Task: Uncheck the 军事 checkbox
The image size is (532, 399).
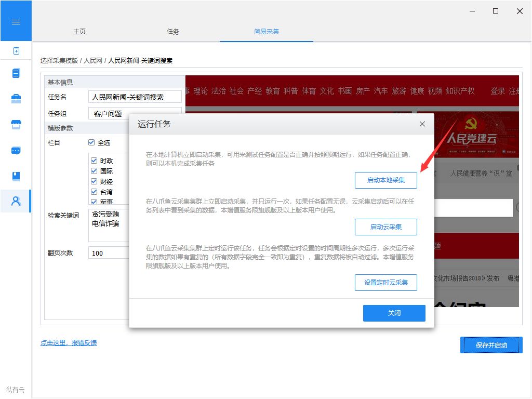Action: coord(95,202)
